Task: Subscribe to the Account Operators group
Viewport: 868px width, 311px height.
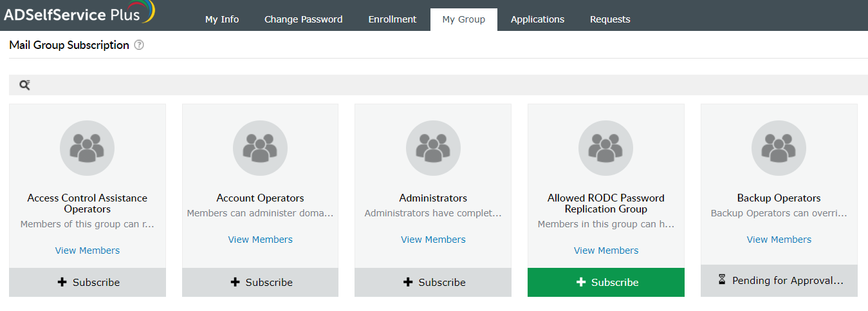Action: [260, 282]
